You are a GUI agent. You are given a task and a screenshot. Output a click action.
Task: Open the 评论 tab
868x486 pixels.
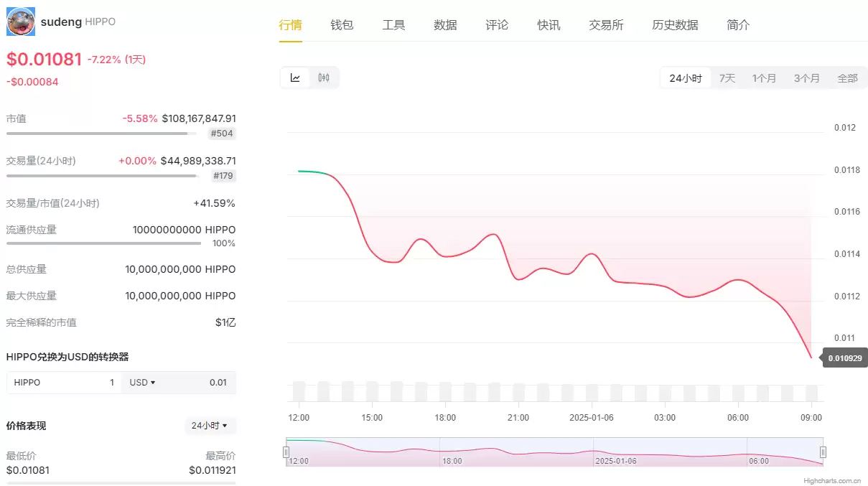coord(496,24)
